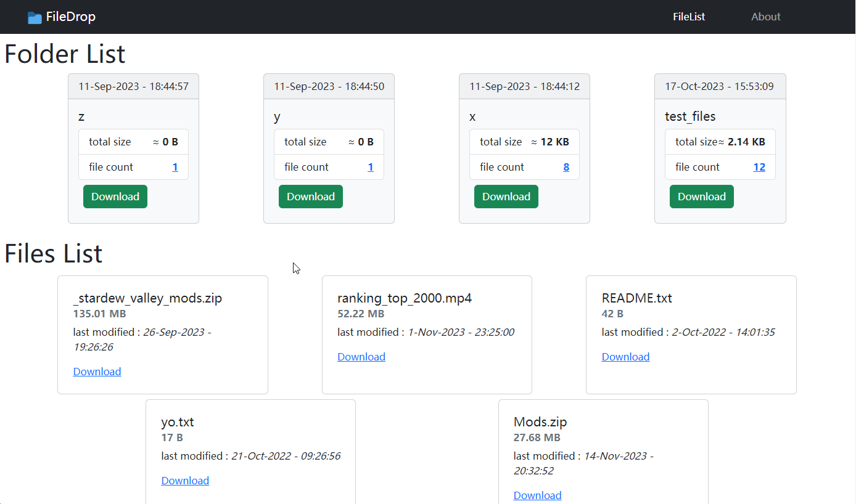
Task: Open the About page
Action: tap(766, 17)
